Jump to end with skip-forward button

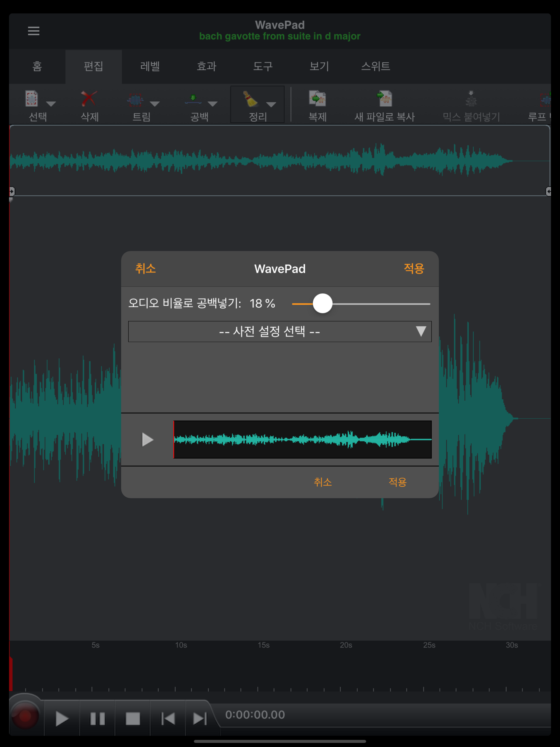click(200, 719)
